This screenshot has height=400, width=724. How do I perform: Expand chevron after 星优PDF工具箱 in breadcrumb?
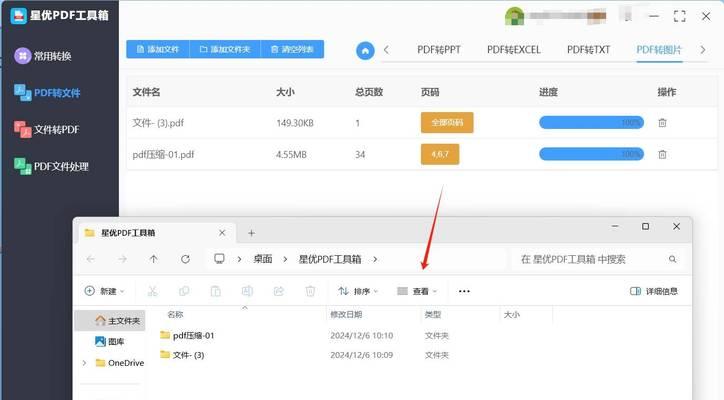click(375, 260)
